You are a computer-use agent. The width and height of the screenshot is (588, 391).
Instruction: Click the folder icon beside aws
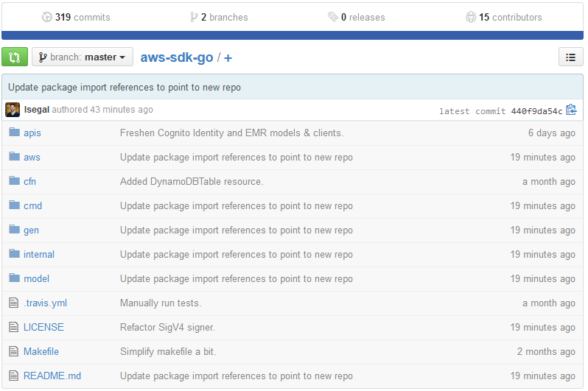[x=14, y=156]
